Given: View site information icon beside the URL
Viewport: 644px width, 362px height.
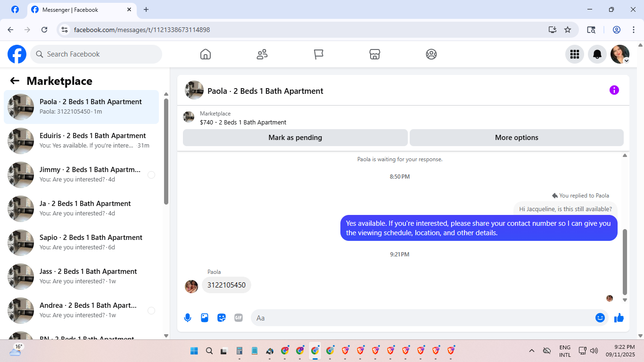Looking at the screenshot, I should coord(65,30).
